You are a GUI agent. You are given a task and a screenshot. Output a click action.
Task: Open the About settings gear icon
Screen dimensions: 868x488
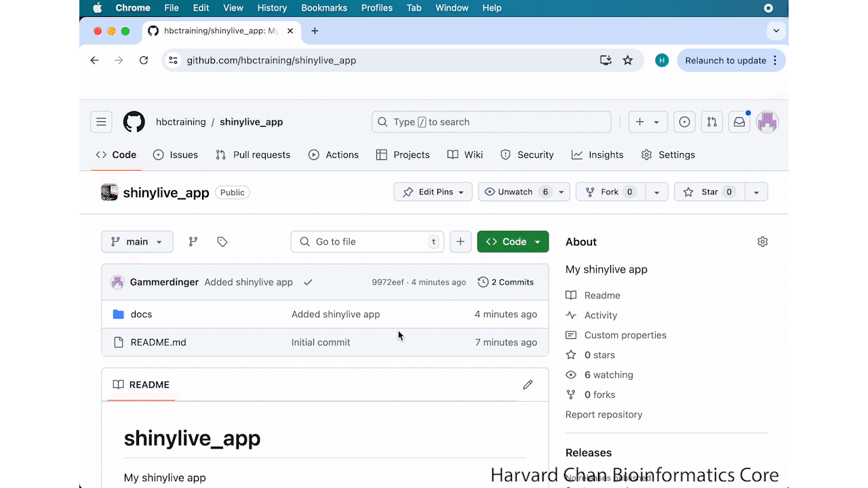pyautogui.click(x=762, y=242)
